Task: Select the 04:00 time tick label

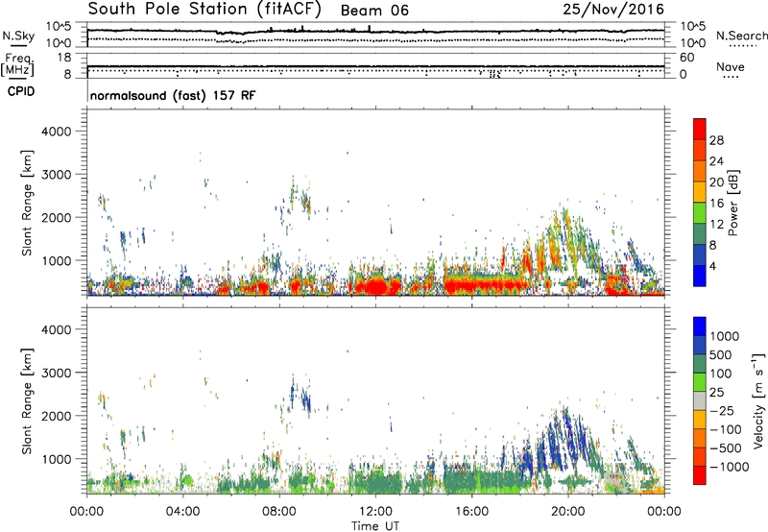Action: pyautogui.click(x=182, y=512)
